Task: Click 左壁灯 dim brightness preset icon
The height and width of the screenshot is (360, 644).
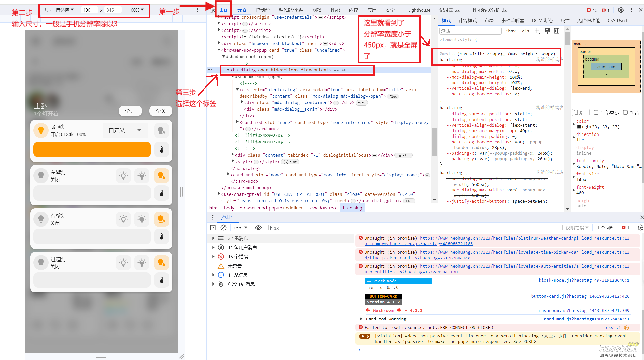Action: tap(123, 176)
